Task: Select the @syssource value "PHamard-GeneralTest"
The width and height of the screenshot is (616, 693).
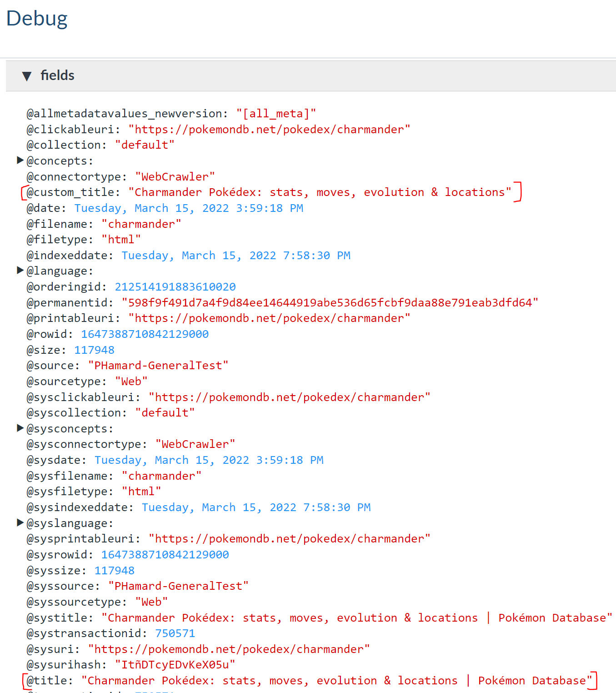Action: coord(179,586)
